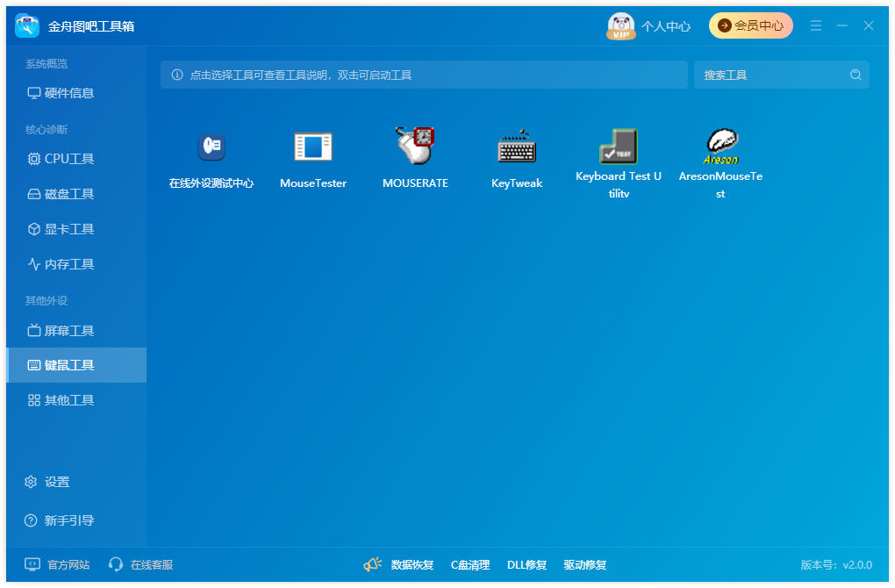Select the AresonMouseTest icon
This screenshot has height=588, width=895.
721,147
